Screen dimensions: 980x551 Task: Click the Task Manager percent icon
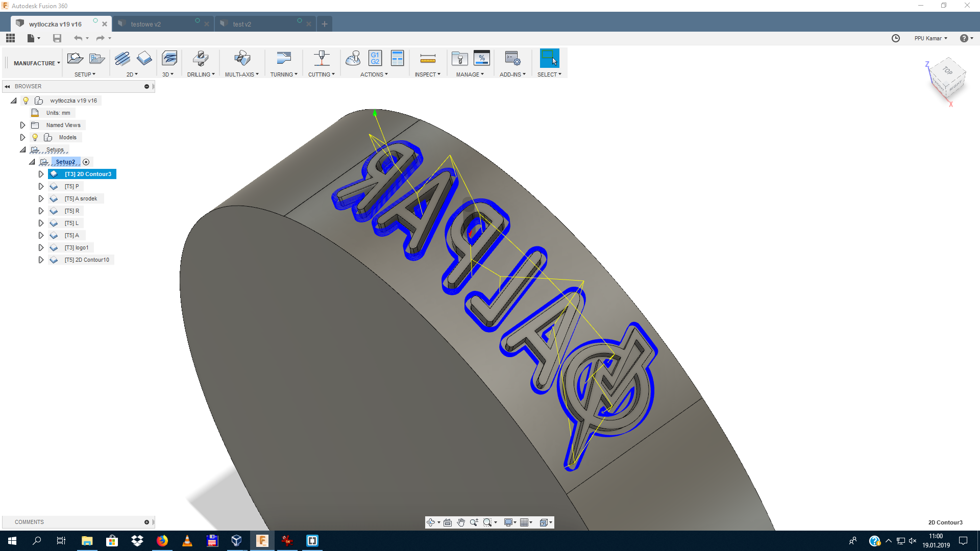pyautogui.click(x=482, y=59)
